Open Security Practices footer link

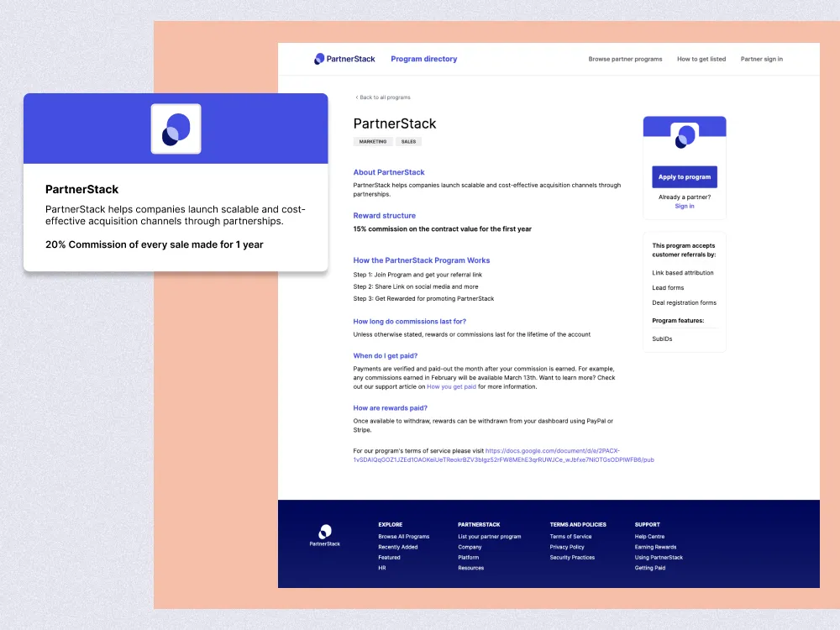pos(572,557)
